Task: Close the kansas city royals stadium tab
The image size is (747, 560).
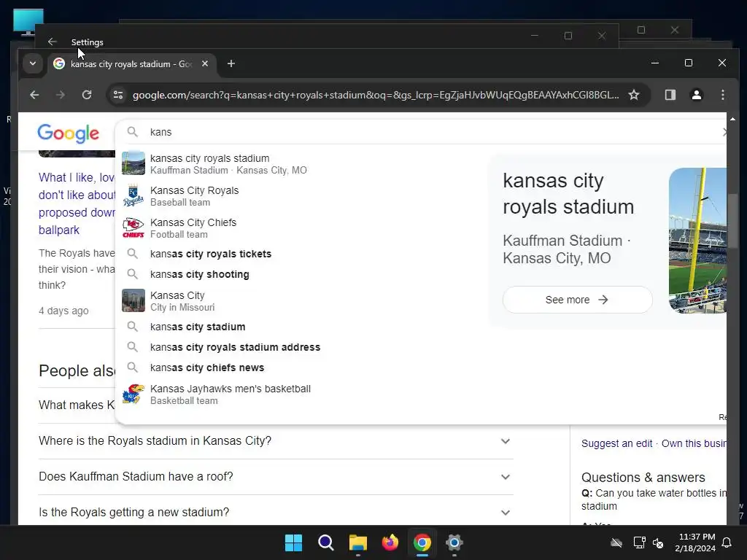Action: (x=205, y=63)
